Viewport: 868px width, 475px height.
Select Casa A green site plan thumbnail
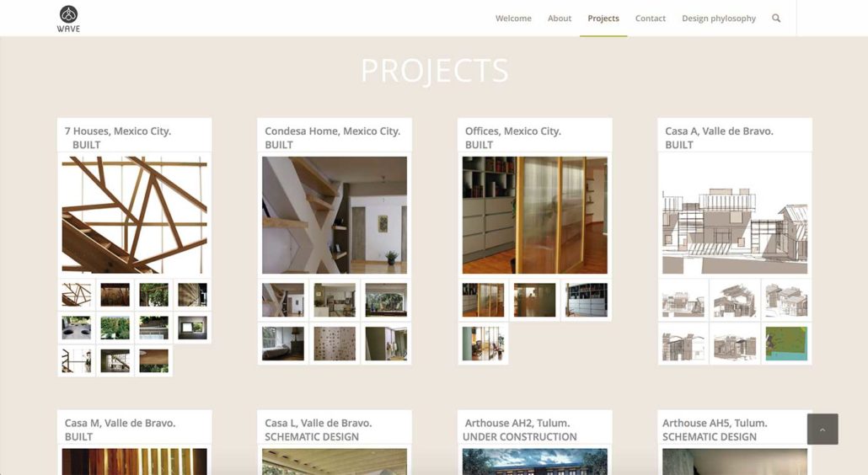pos(786,344)
